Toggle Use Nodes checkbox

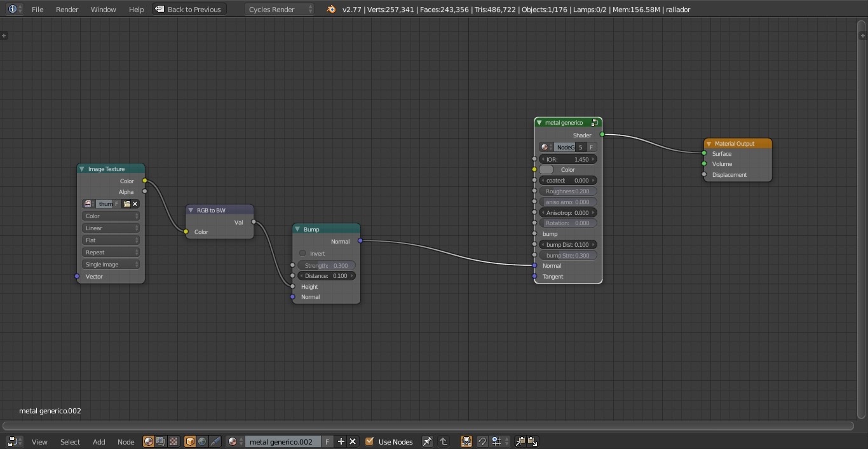tap(369, 441)
